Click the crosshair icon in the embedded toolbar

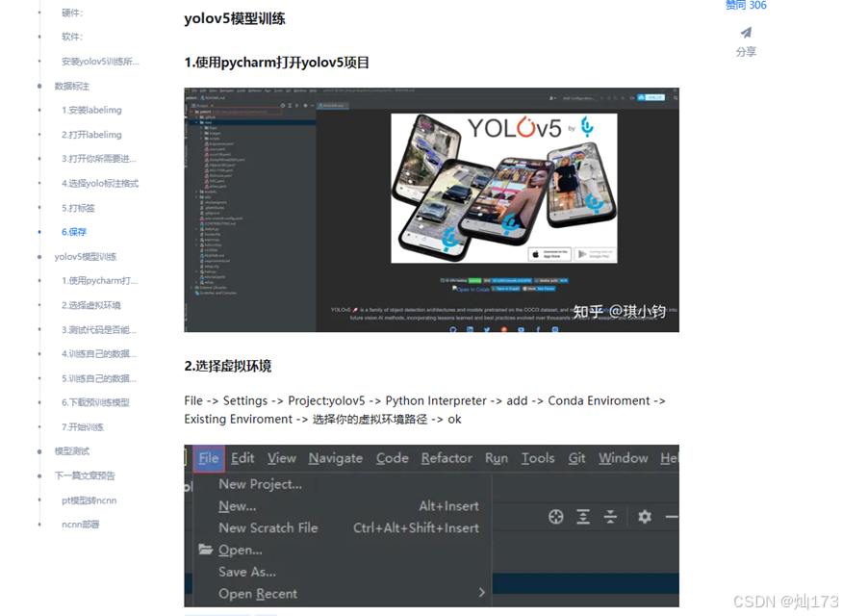tap(555, 517)
